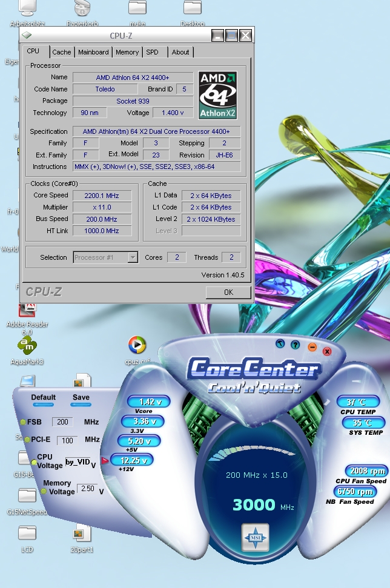Image resolution: width=390 pixels, height=588 pixels.
Task: Click the CPU Voltage by_VID field
Action: point(78,462)
